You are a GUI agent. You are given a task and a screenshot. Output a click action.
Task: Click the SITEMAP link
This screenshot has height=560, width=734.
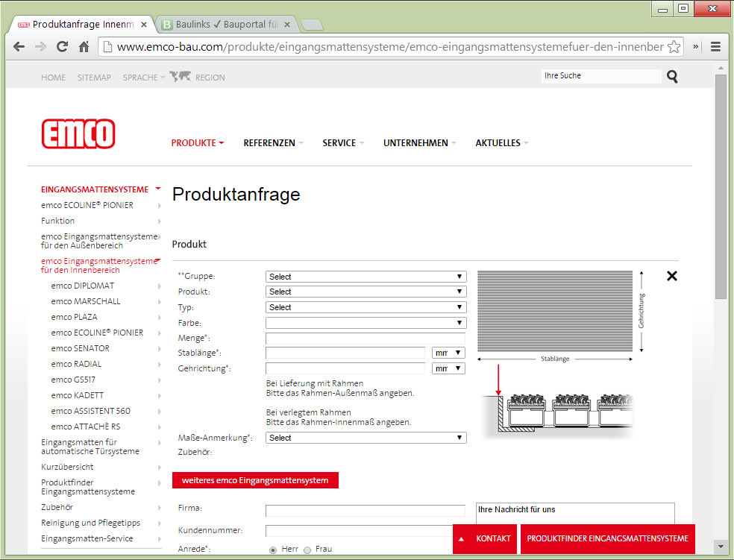click(x=94, y=78)
